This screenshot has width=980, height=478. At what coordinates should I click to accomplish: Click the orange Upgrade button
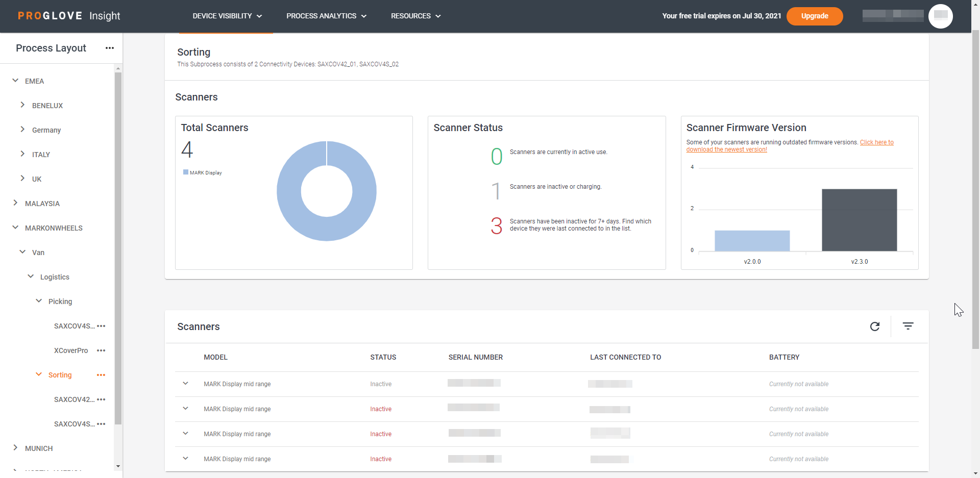coord(815,16)
